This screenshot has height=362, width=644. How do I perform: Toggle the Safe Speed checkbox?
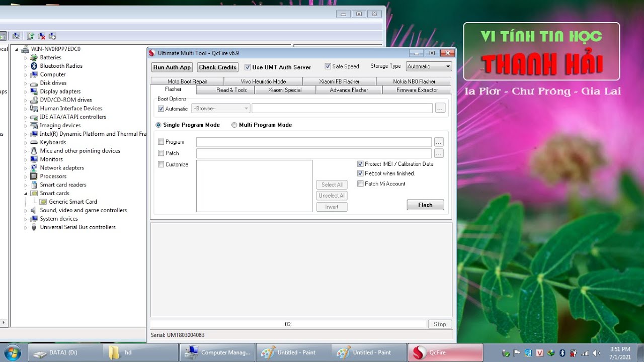tap(328, 66)
